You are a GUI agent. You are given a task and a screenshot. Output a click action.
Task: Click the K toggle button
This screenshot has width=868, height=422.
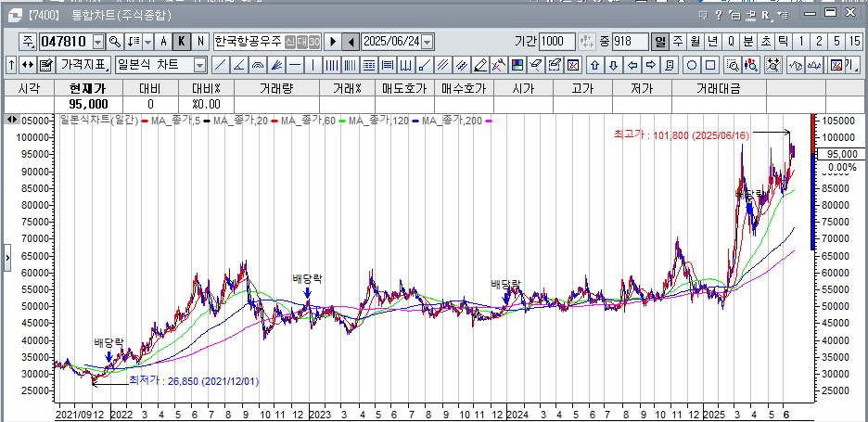[x=182, y=42]
